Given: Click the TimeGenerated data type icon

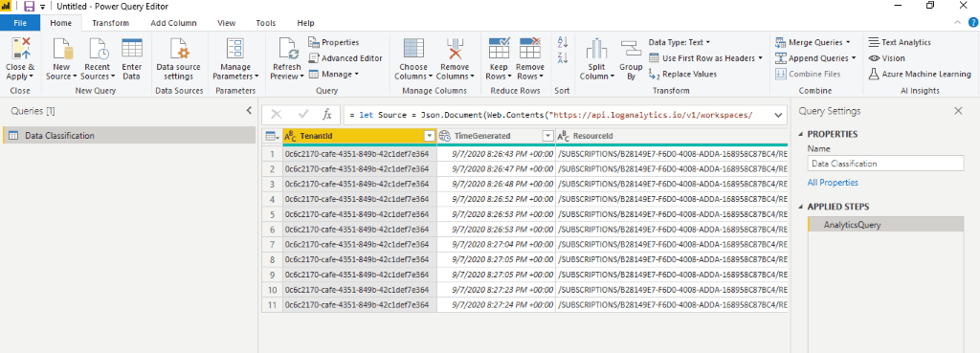Looking at the screenshot, I should (444, 136).
